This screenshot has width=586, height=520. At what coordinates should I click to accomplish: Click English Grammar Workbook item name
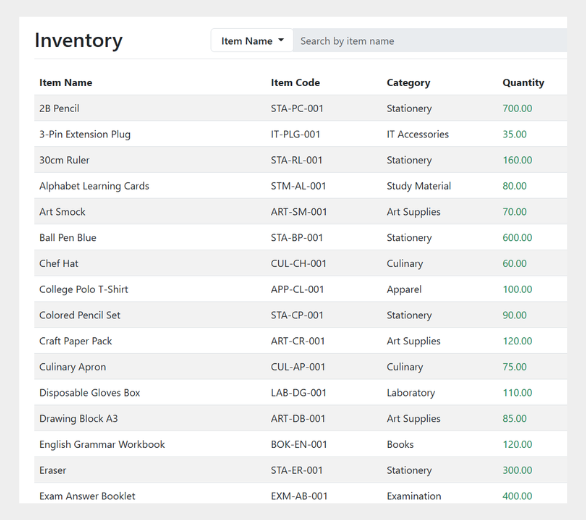pyautogui.click(x=102, y=444)
